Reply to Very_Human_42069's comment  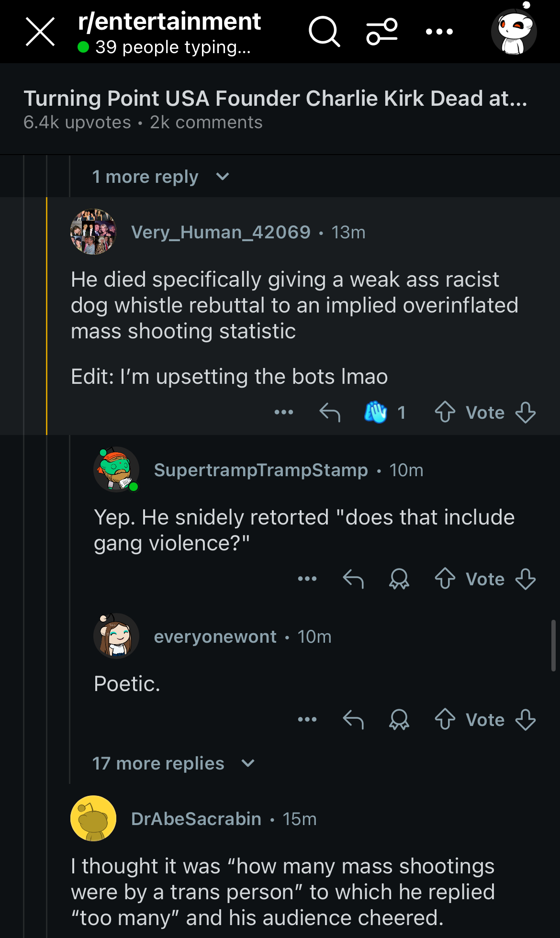(x=330, y=412)
